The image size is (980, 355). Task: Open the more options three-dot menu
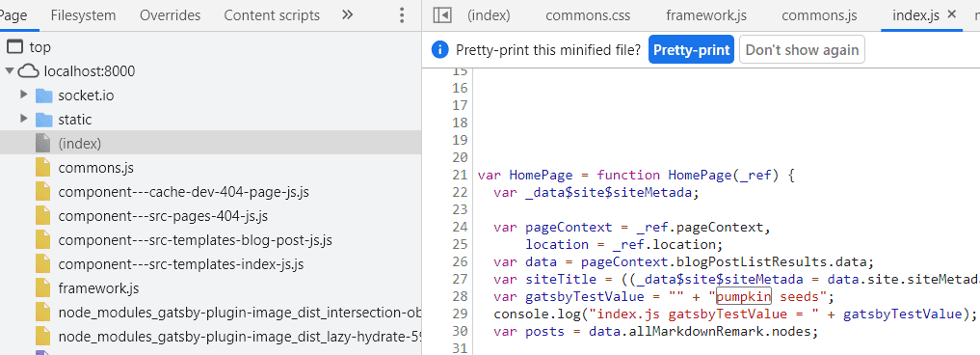coord(402,15)
